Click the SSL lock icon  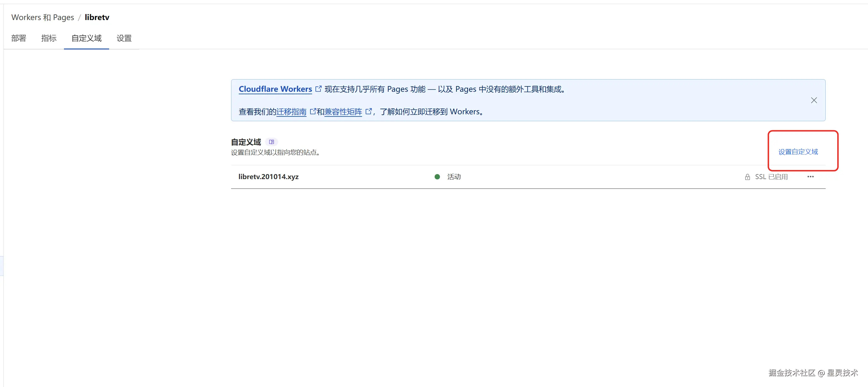coord(747,177)
